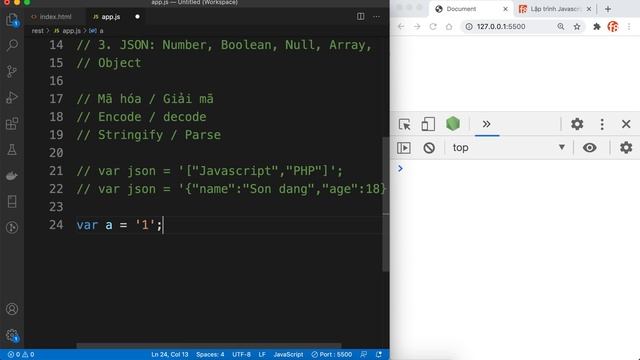The image size is (640, 360).
Task: Open a new browser tab
Action: tap(608, 9)
